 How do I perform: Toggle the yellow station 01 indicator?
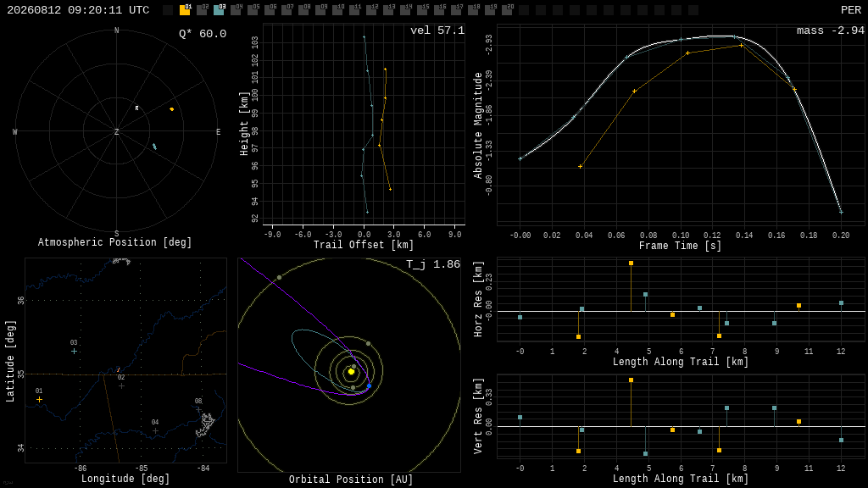click(x=185, y=10)
